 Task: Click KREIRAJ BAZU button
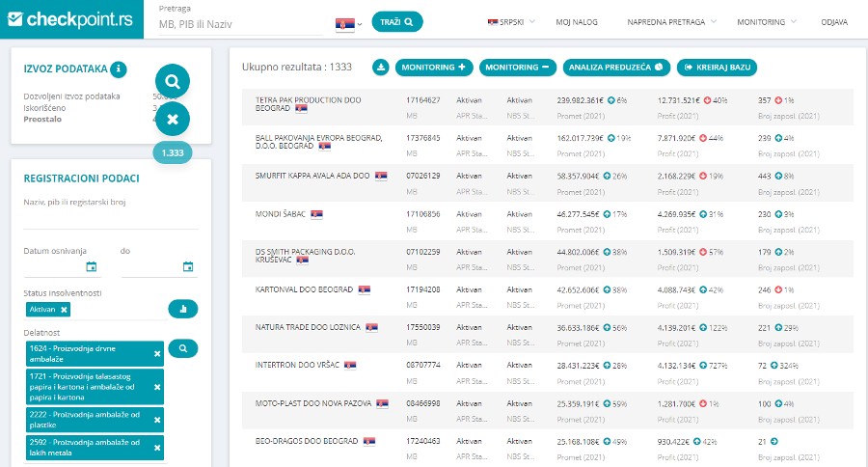[x=717, y=68]
